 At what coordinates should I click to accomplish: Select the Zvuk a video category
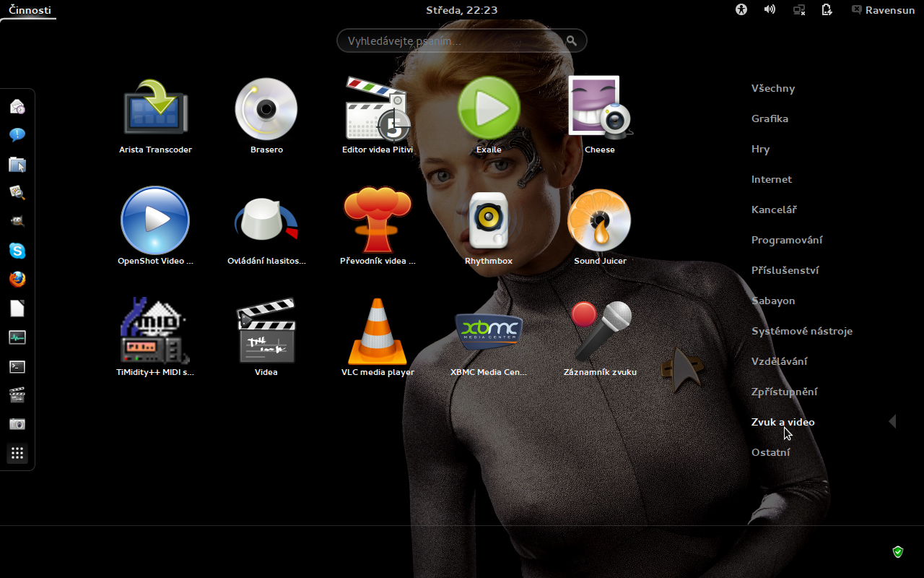coord(783,422)
